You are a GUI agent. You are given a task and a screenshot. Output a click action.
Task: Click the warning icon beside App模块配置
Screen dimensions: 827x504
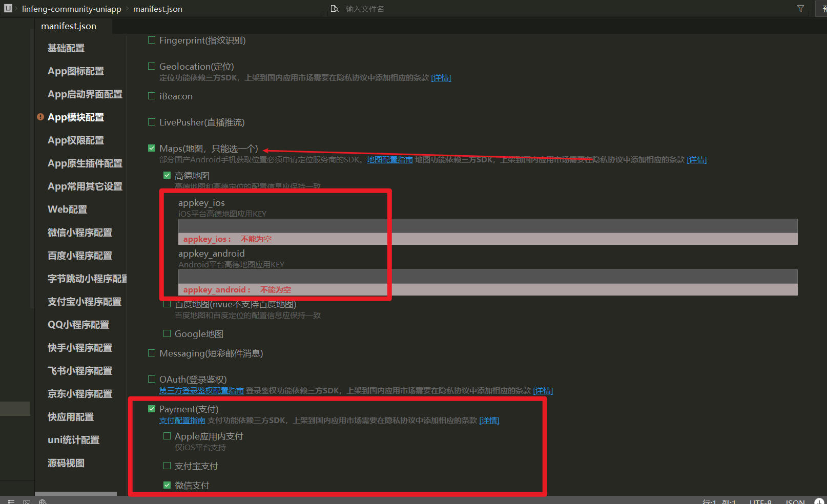tap(40, 117)
